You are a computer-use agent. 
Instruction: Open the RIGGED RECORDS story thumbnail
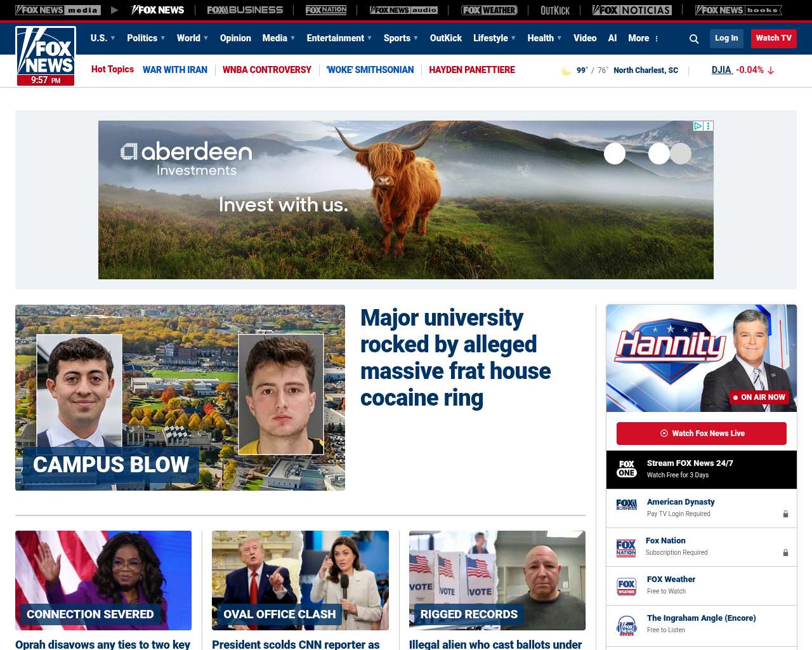[x=497, y=580]
